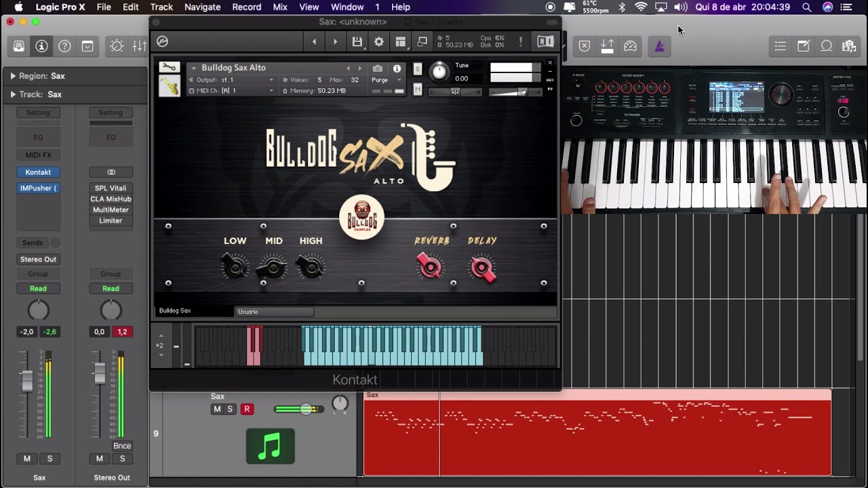Open the Track menu
This screenshot has height=488, width=868.
pyautogui.click(x=161, y=7)
